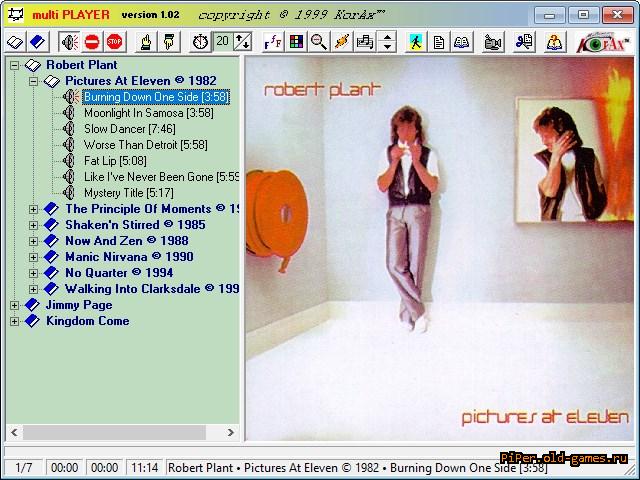Click the up/down spinner after music notes
Image resolution: width=640 pixels, height=480 pixels.
[x=387, y=42]
